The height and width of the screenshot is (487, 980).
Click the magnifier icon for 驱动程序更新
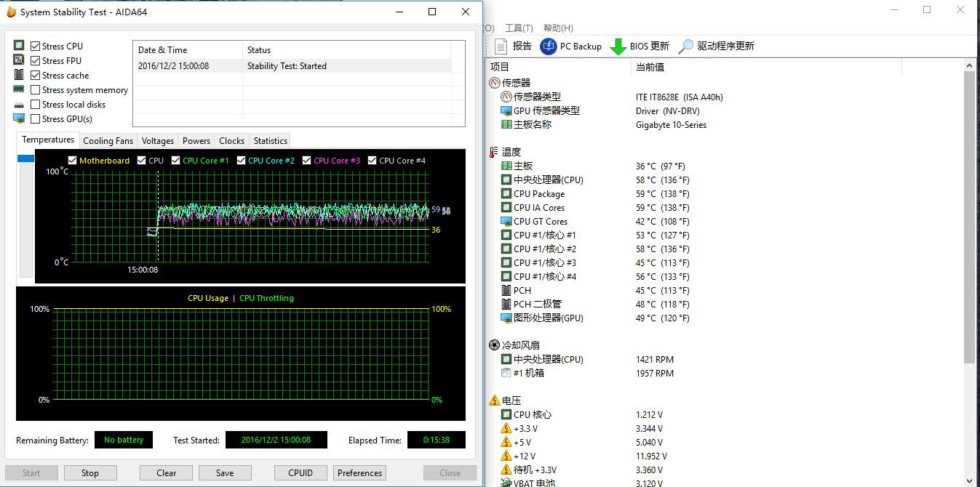[685, 47]
